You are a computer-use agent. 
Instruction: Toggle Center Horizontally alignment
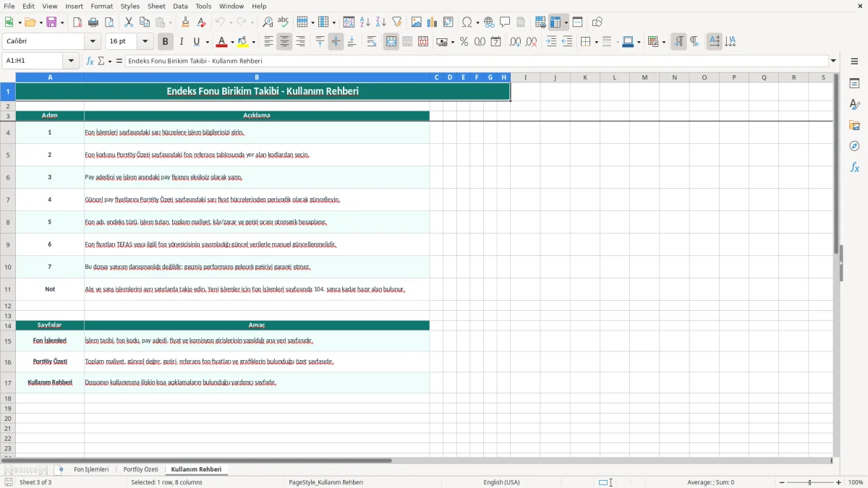point(284,42)
